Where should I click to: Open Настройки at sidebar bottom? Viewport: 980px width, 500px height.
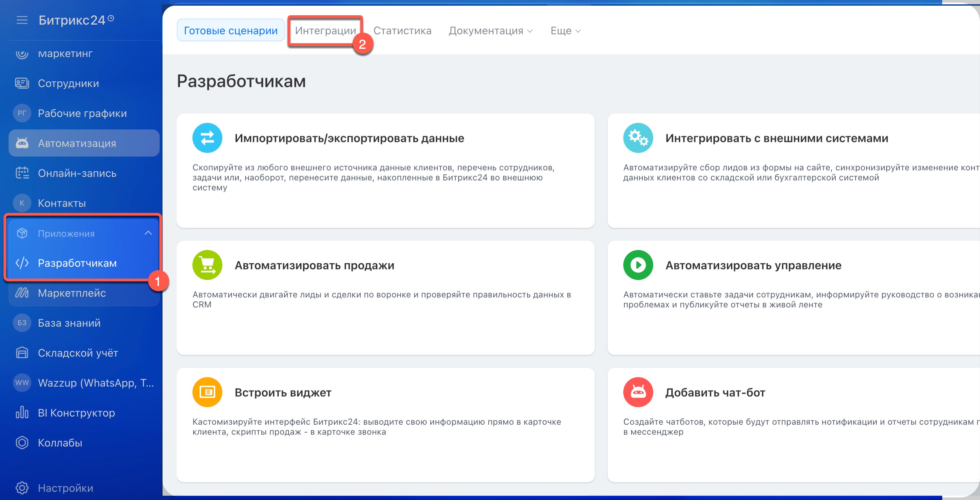coord(84,488)
